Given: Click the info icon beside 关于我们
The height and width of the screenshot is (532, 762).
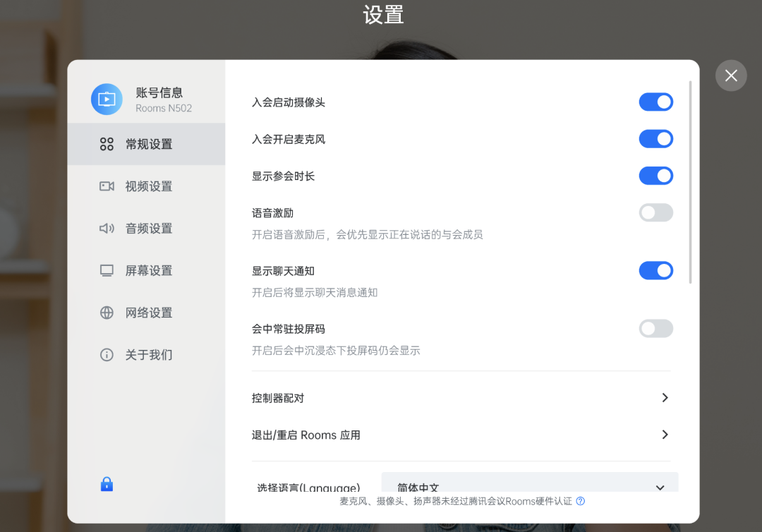Looking at the screenshot, I should point(107,355).
